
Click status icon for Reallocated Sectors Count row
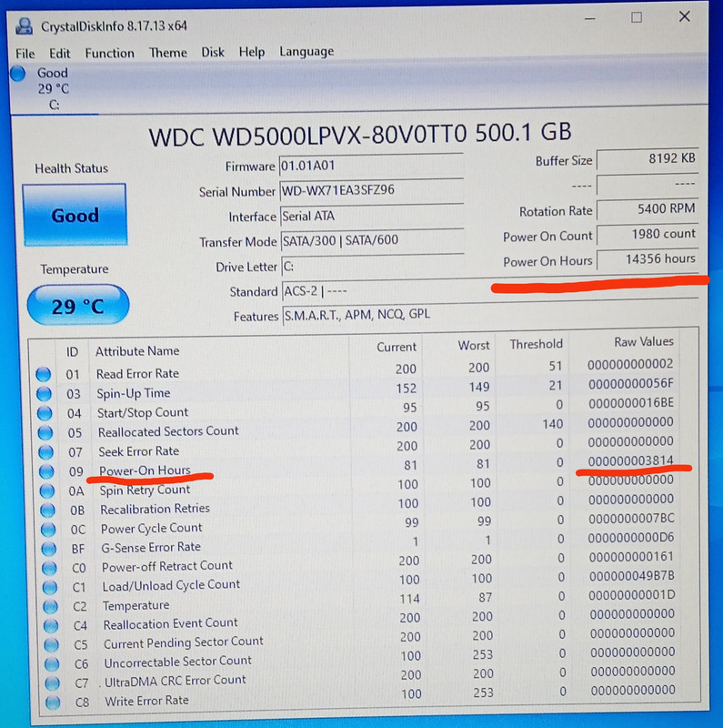[x=45, y=432]
